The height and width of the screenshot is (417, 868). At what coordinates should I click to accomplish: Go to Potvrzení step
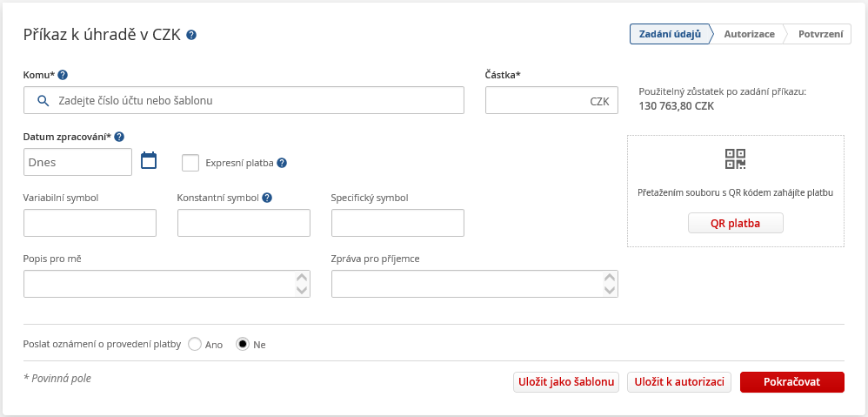coord(821,34)
